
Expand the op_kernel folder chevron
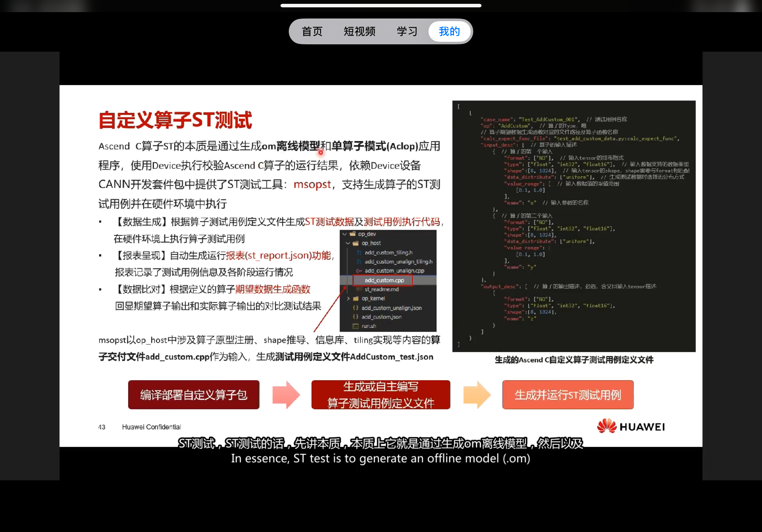[348, 299]
